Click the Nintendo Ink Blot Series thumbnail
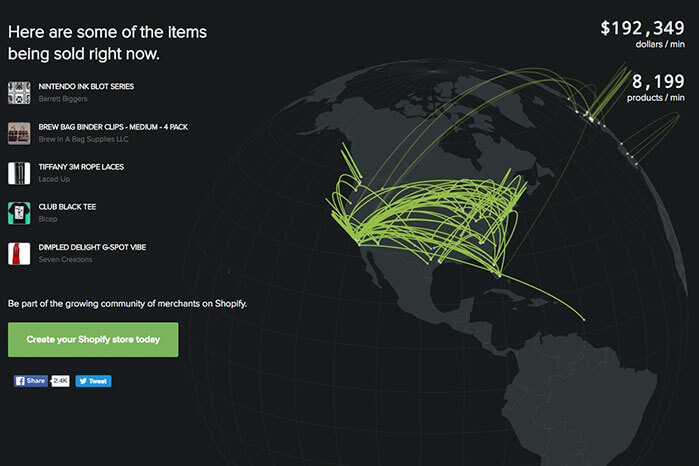The width and height of the screenshot is (699, 466). [19, 93]
